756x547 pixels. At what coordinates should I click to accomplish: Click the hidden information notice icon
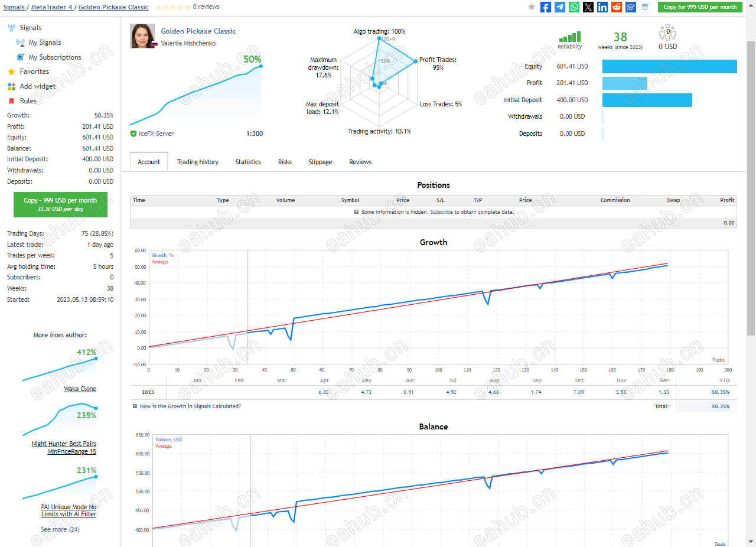(x=357, y=211)
